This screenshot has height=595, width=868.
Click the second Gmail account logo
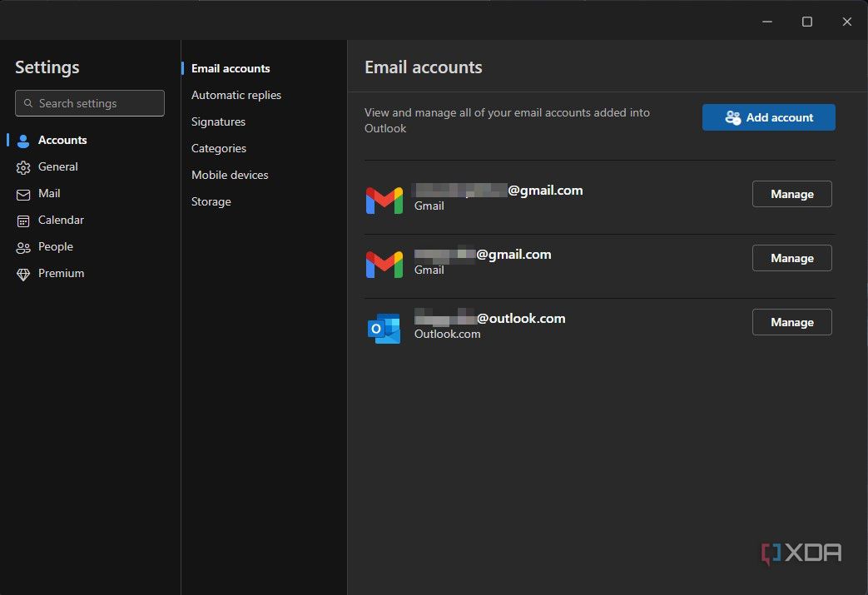(x=384, y=265)
